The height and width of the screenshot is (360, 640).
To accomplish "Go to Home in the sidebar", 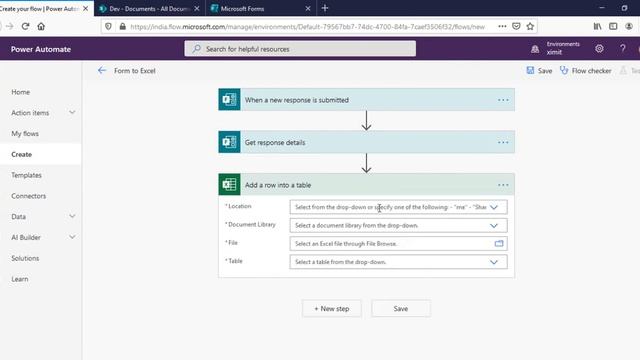I will coord(20,92).
